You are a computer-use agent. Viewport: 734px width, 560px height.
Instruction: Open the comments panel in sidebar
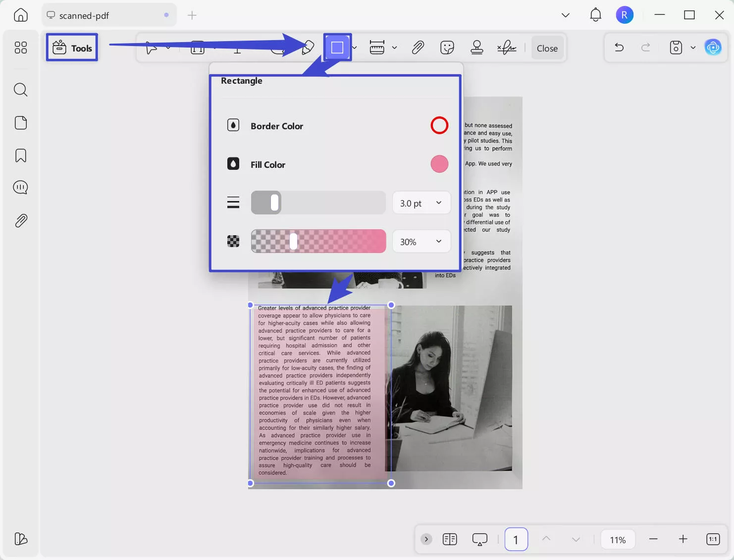(20, 187)
